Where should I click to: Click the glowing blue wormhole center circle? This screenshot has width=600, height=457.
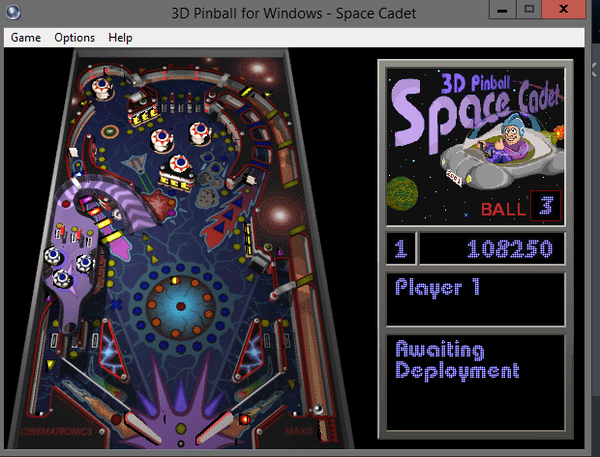coord(181,306)
